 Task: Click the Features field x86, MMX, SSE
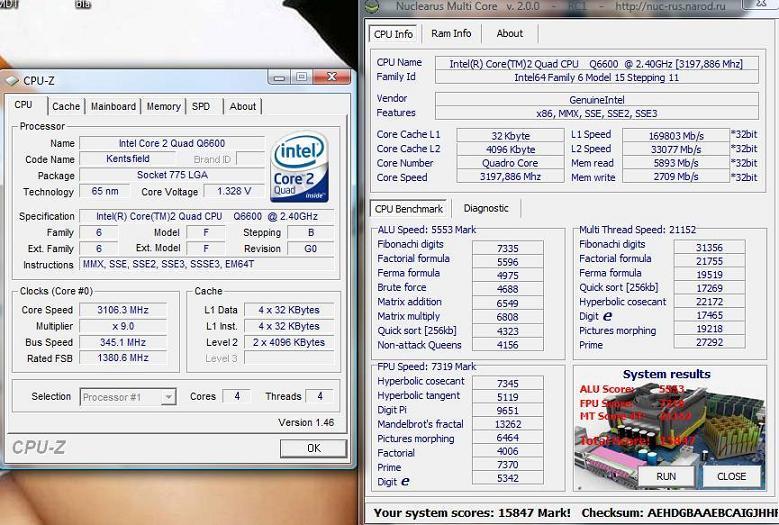click(597, 113)
